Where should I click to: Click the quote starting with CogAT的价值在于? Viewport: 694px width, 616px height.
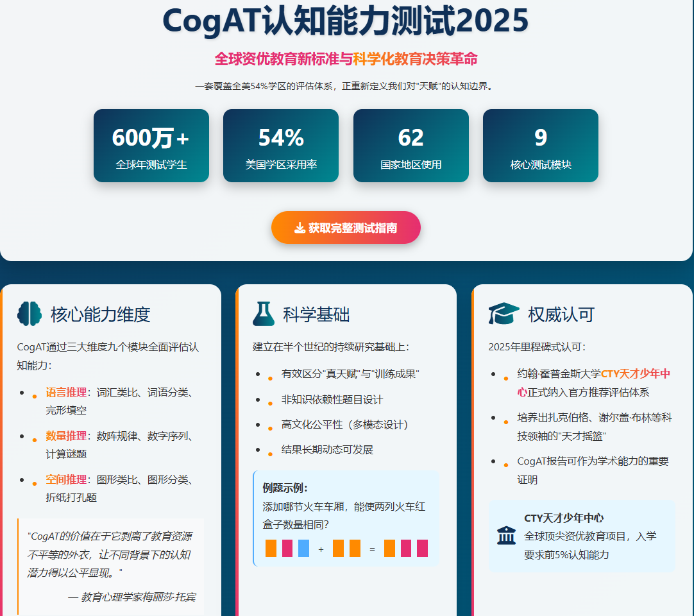point(110,554)
